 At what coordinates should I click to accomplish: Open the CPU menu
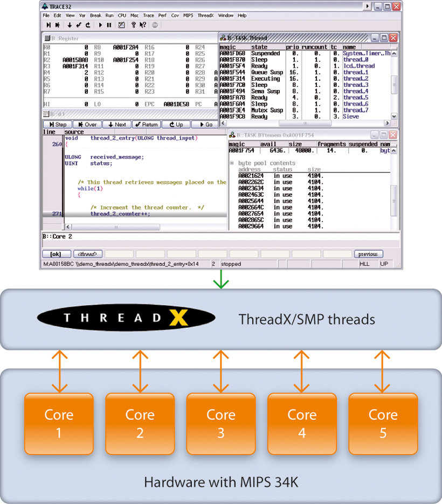122,16
